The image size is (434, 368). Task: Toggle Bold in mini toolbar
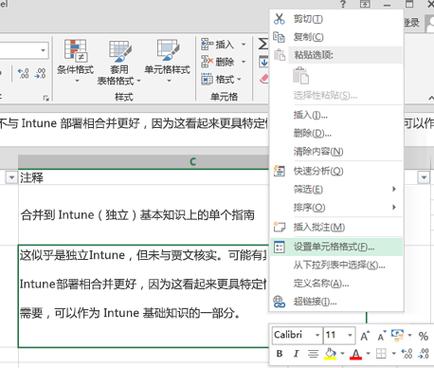click(x=280, y=354)
